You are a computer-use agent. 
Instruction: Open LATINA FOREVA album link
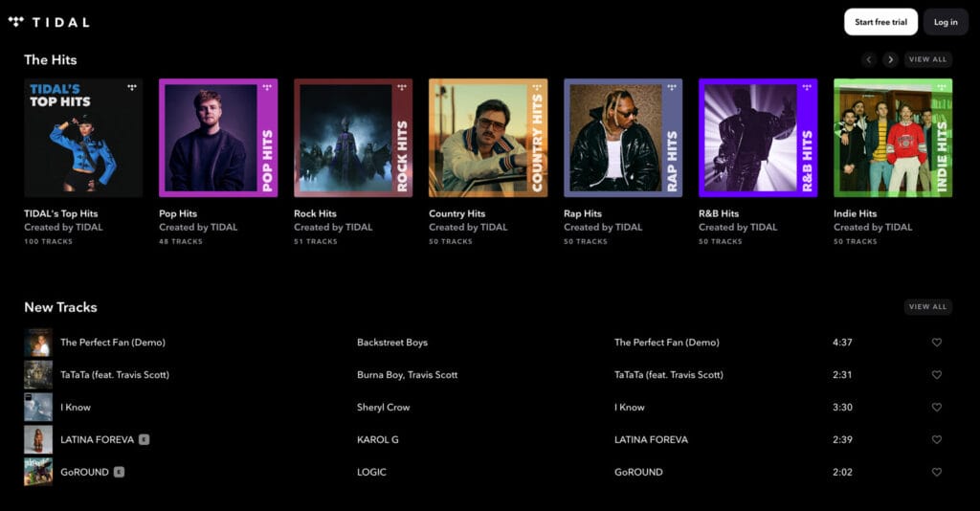point(651,440)
